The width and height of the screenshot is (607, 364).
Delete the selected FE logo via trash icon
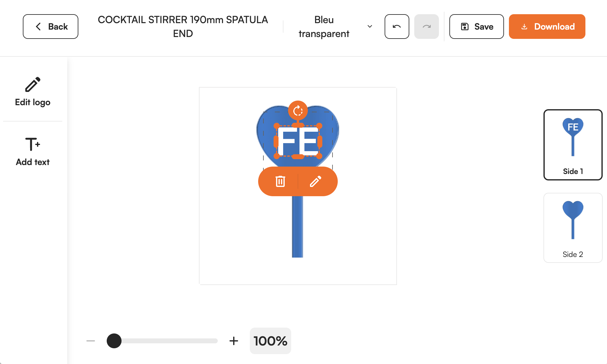click(280, 181)
